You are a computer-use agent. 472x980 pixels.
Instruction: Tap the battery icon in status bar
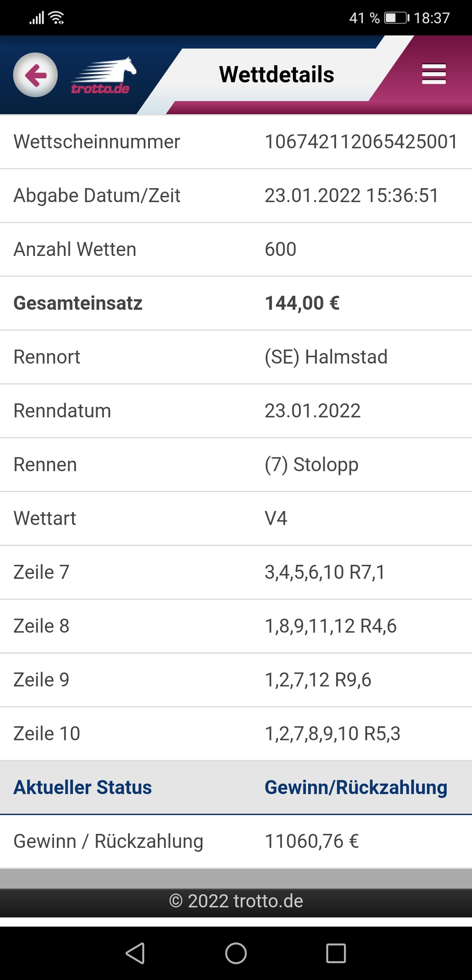coord(397,18)
